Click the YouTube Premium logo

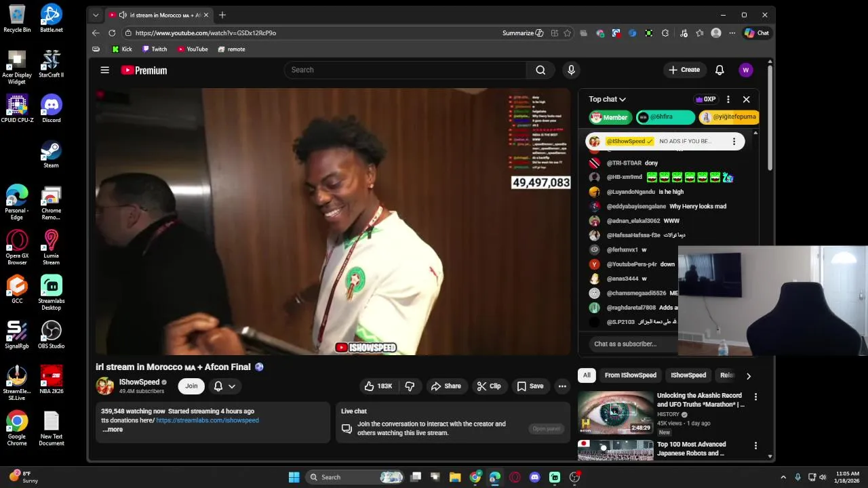pyautogui.click(x=144, y=70)
